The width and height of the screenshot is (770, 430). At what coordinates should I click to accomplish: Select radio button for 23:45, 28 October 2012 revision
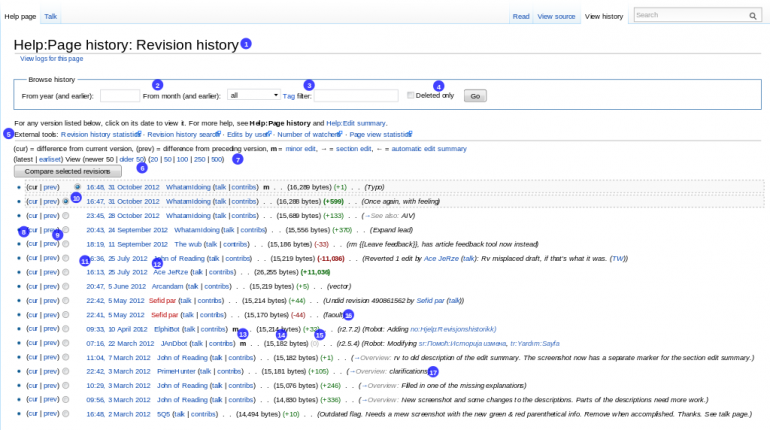click(x=66, y=215)
